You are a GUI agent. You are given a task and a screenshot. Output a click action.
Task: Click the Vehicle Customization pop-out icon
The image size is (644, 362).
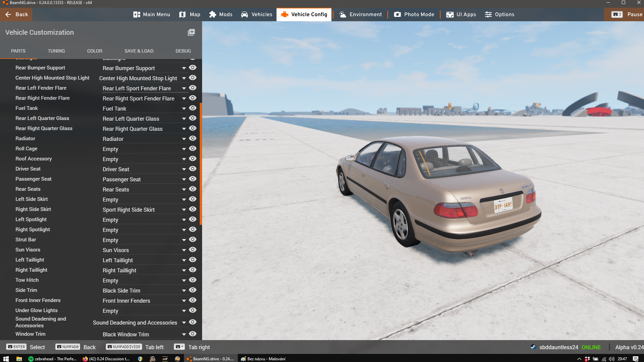pyautogui.click(x=191, y=32)
